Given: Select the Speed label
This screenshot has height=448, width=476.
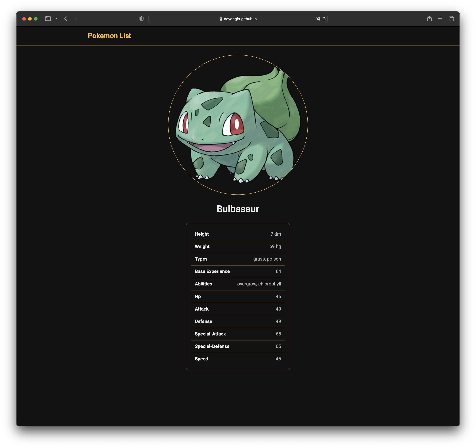Looking at the screenshot, I should 201,359.
